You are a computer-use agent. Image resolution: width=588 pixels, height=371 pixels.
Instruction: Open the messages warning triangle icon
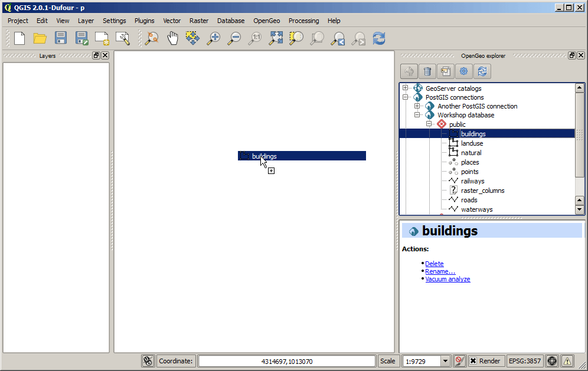coord(567,361)
